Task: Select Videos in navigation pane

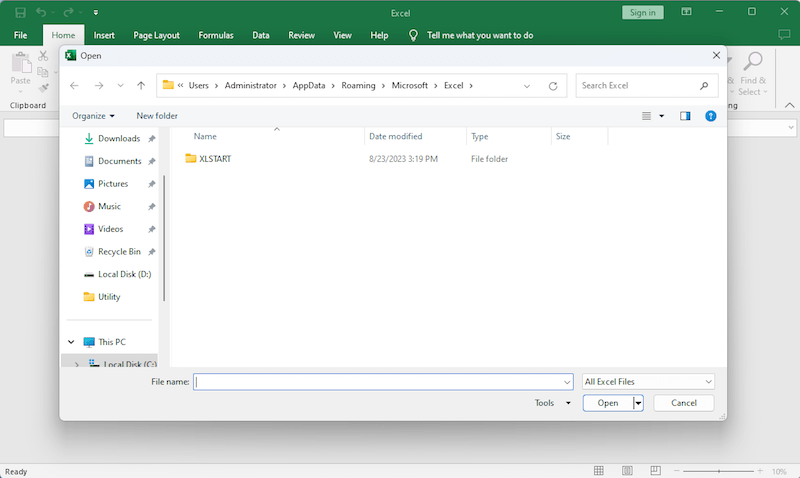Action: 110,229
